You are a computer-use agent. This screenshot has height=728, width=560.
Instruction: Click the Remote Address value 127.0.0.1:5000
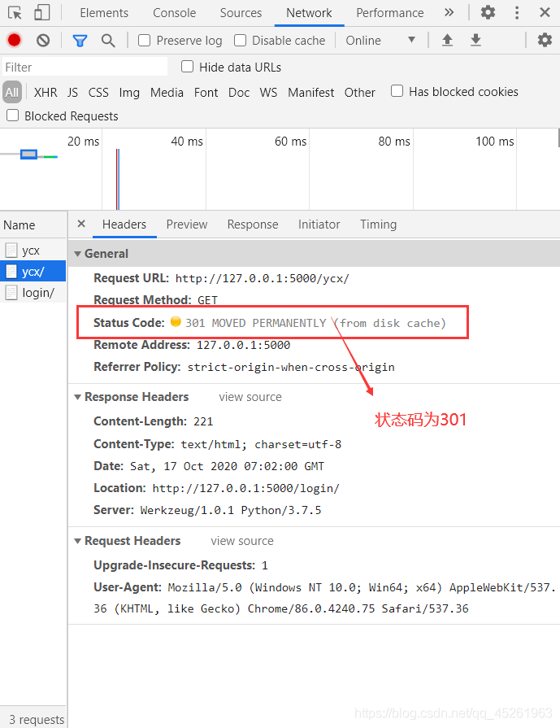[x=244, y=346]
